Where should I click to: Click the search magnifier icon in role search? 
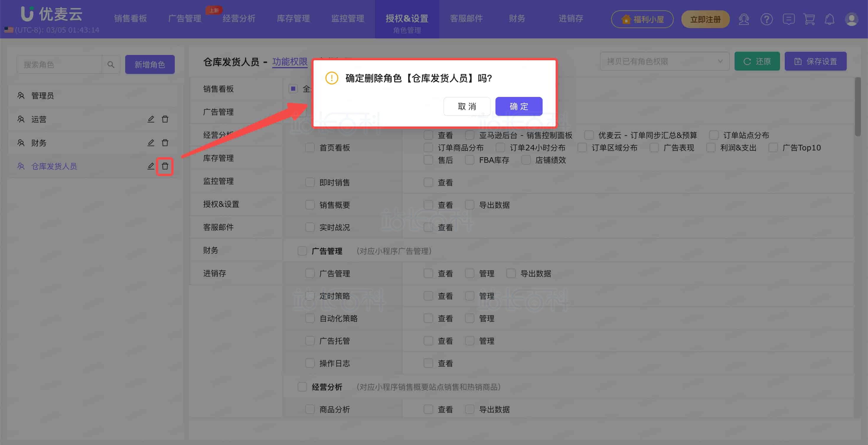[x=111, y=64]
